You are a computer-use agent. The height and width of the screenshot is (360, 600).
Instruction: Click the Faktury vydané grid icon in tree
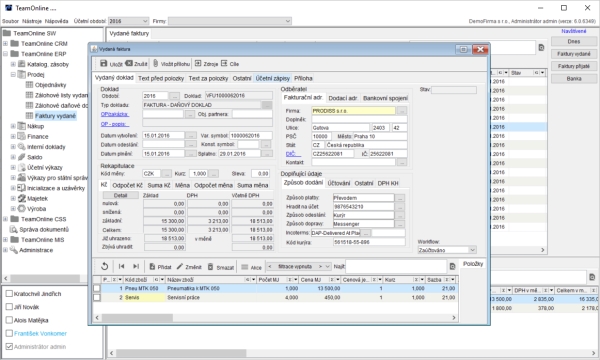point(29,116)
